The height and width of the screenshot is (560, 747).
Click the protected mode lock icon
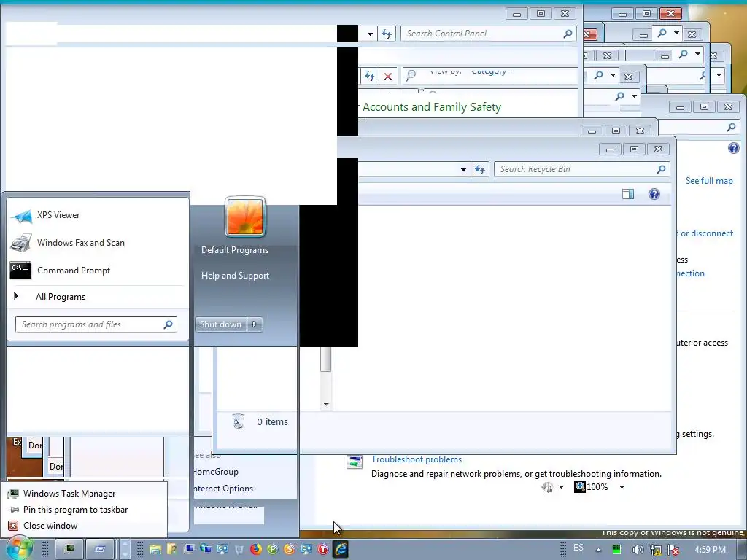tap(547, 486)
